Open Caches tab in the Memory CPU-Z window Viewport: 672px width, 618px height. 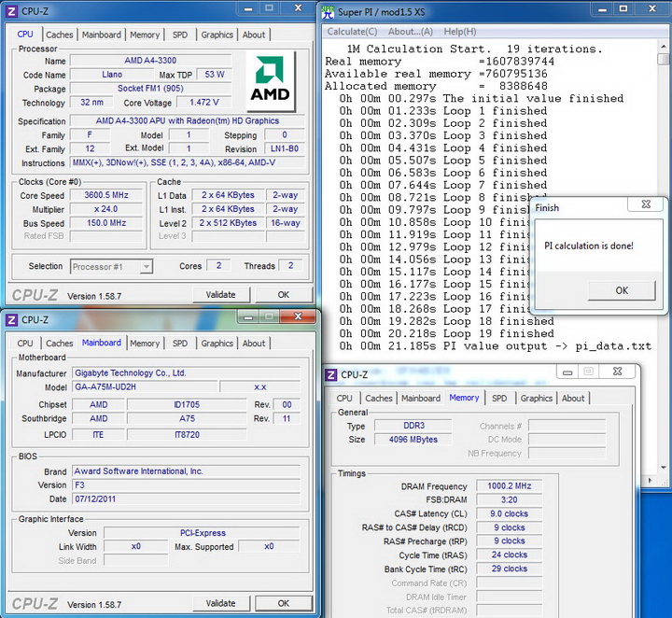tap(379, 398)
